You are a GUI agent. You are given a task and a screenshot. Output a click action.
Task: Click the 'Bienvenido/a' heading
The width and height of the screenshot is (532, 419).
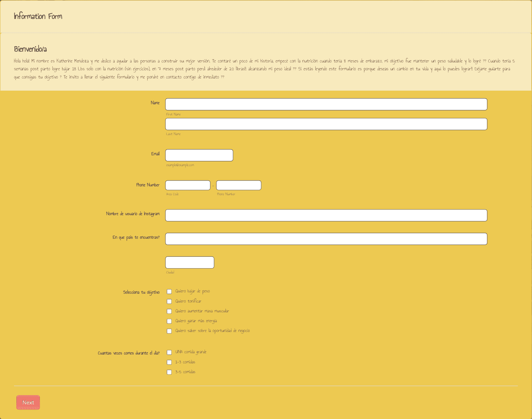pos(30,49)
